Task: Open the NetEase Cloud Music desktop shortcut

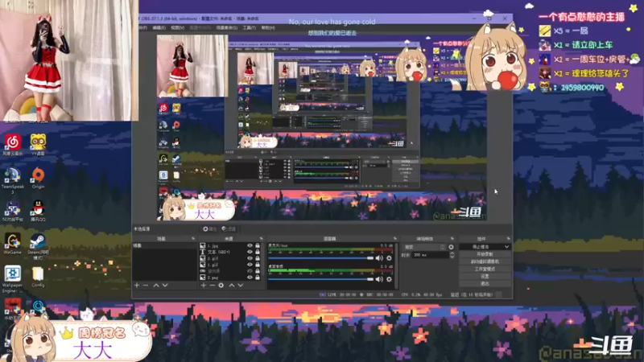Action: point(13,145)
